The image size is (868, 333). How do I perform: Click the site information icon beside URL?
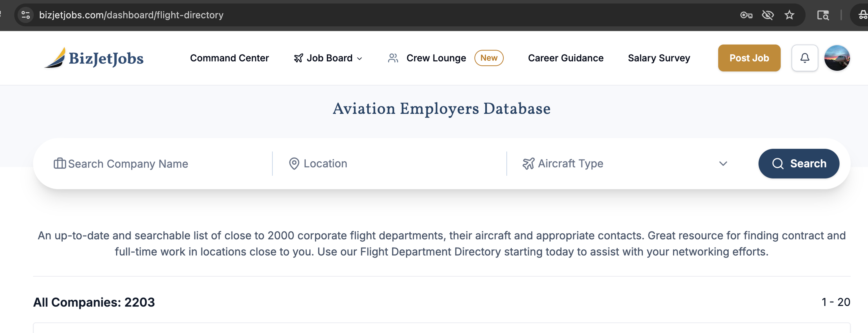point(26,15)
